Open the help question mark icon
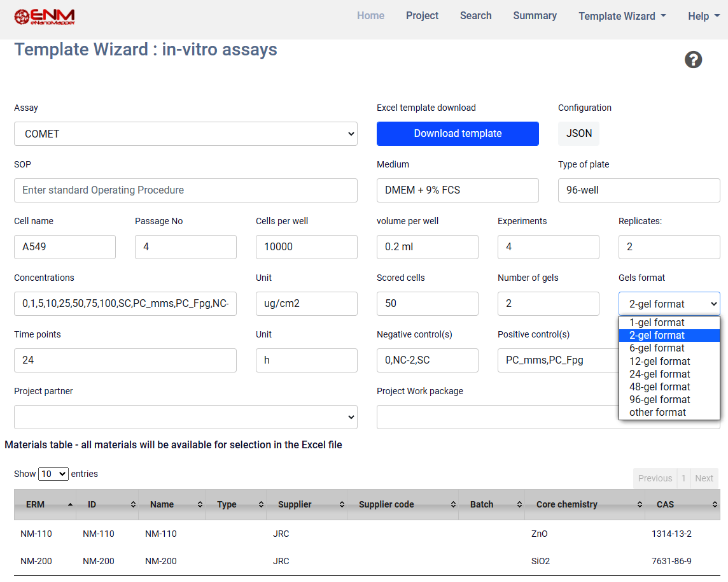This screenshot has height=582, width=728. pos(693,59)
